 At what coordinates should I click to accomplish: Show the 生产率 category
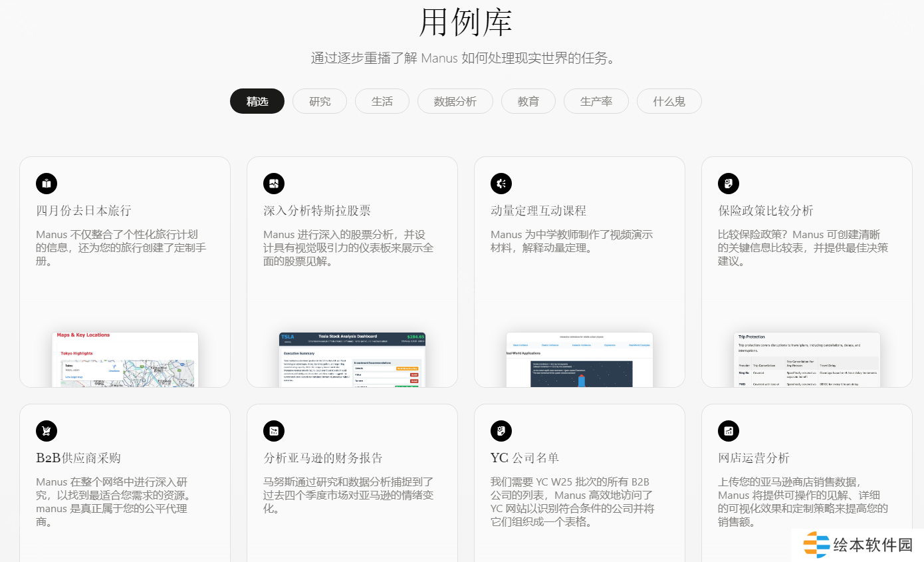click(596, 102)
